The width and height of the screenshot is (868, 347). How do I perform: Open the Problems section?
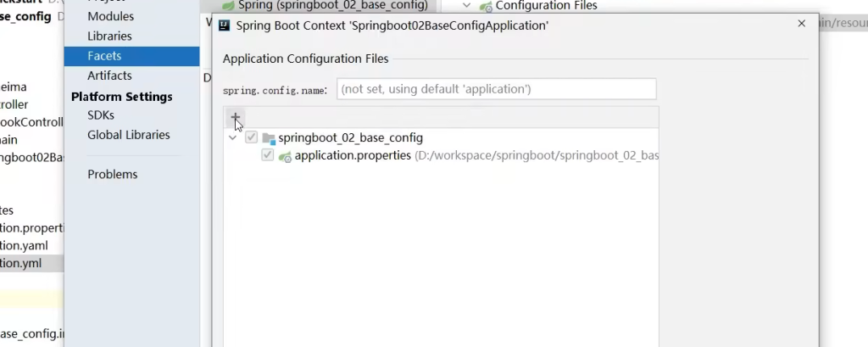112,174
